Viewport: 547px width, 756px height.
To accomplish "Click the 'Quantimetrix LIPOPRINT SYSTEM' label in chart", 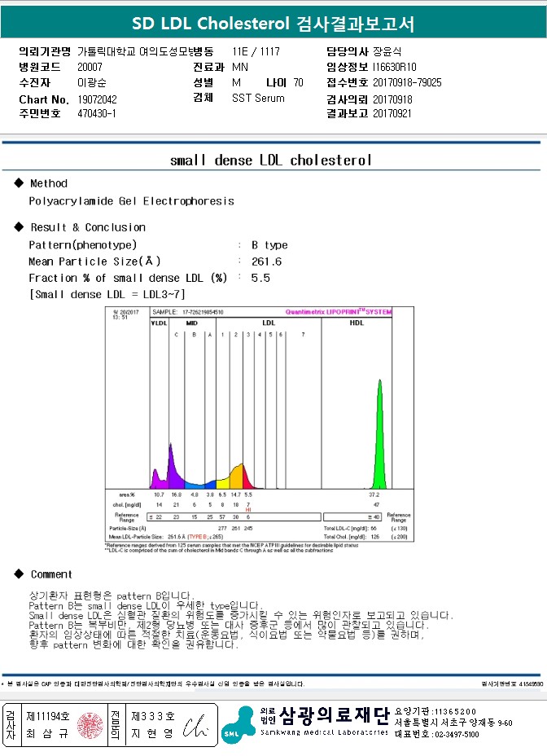I will (x=339, y=312).
